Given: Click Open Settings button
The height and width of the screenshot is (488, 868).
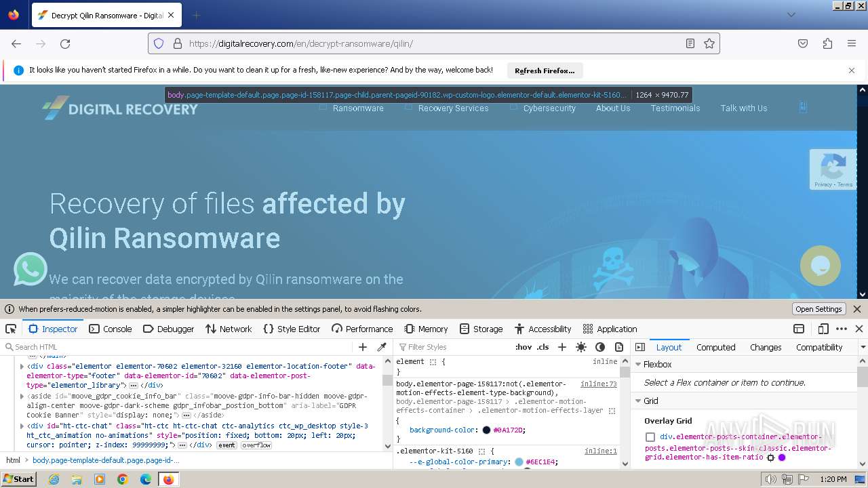Looking at the screenshot, I should [x=818, y=309].
